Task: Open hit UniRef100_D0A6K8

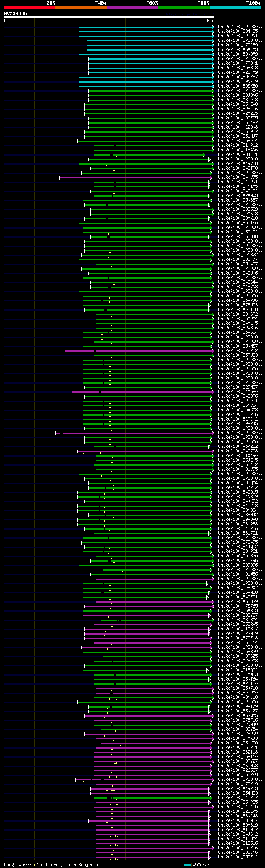Action: click(x=238, y=214)
